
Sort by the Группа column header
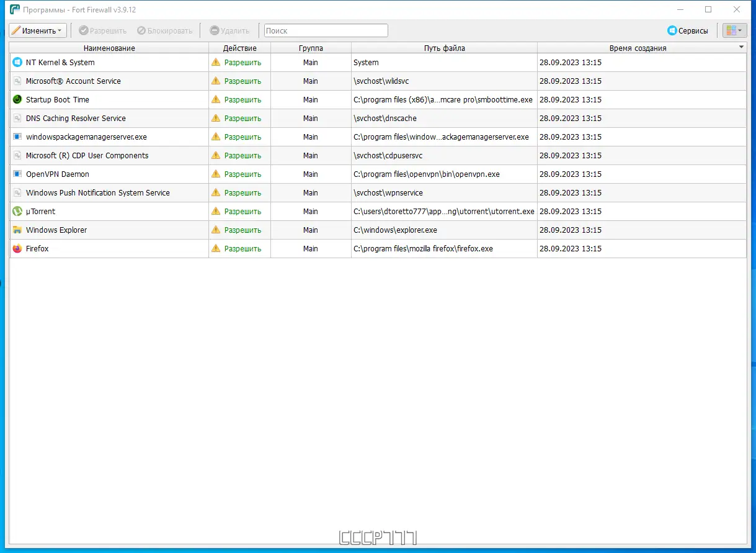point(311,48)
